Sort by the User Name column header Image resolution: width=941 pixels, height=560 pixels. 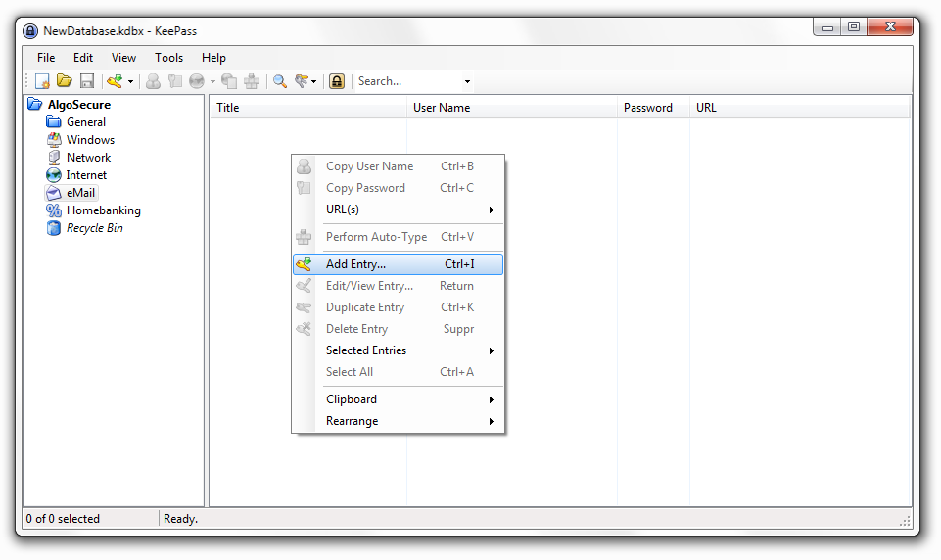pos(512,108)
